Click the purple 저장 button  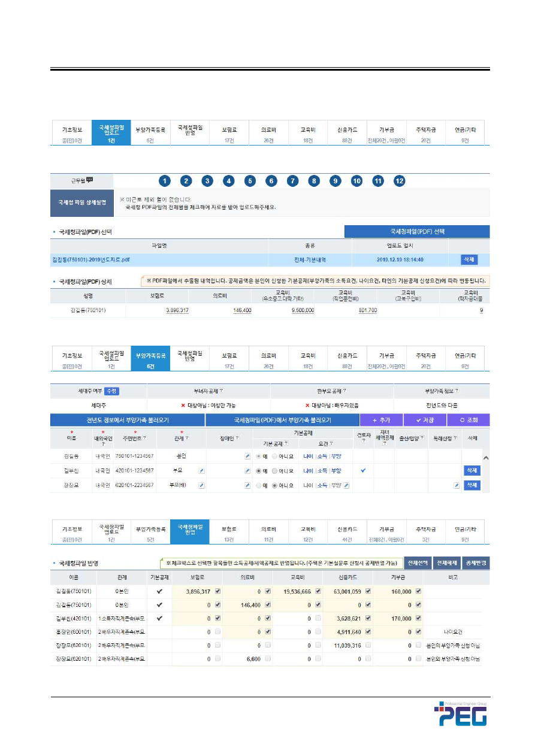tap(425, 420)
